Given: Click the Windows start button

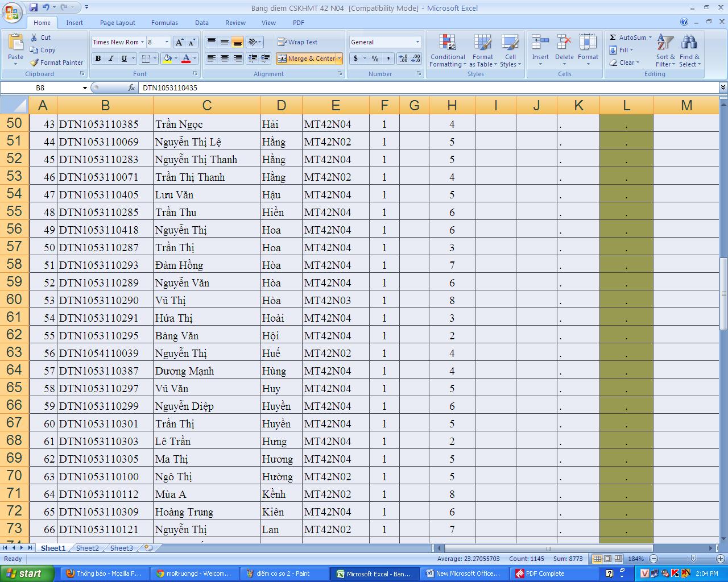Looking at the screenshot, I should (x=27, y=573).
